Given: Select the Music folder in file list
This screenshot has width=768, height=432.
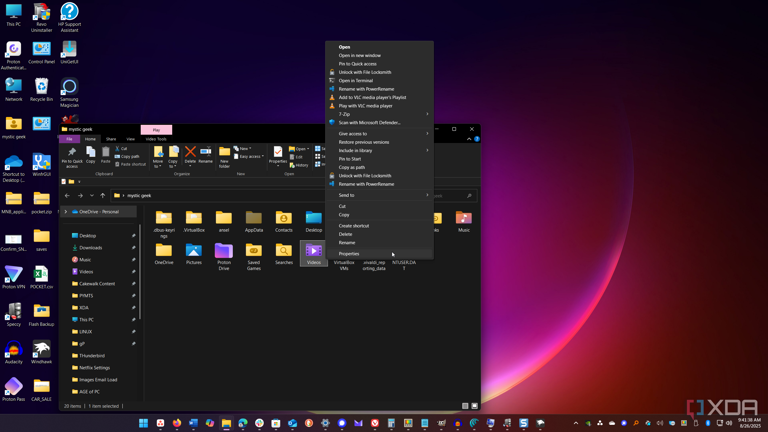Looking at the screenshot, I should tap(464, 221).
